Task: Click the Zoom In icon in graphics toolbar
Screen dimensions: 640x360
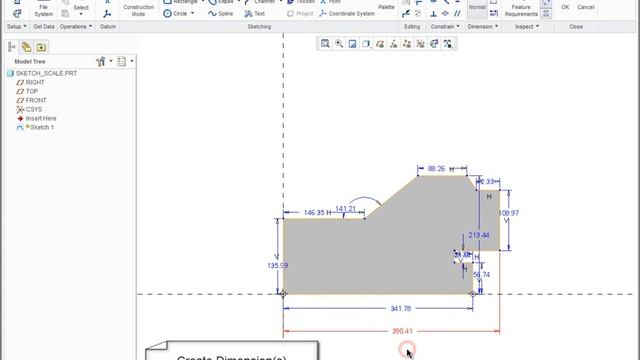Action: click(339, 44)
